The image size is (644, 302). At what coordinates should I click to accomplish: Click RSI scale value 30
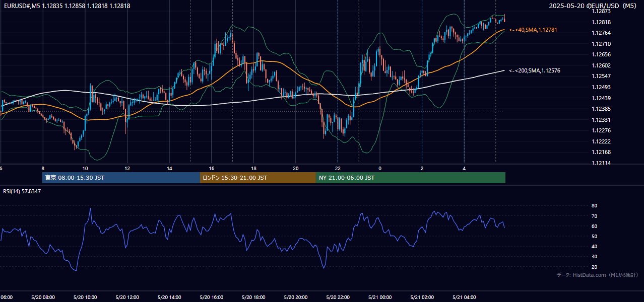(594, 257)
